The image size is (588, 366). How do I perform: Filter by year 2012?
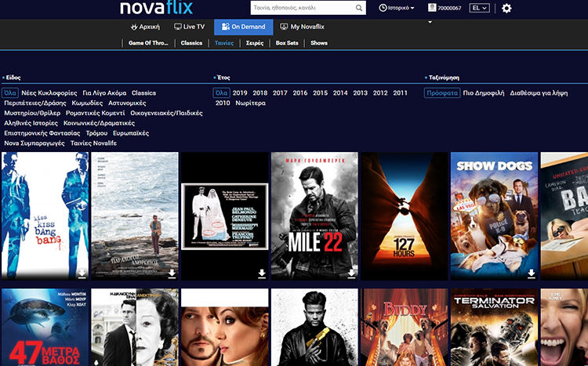(380, 93)
